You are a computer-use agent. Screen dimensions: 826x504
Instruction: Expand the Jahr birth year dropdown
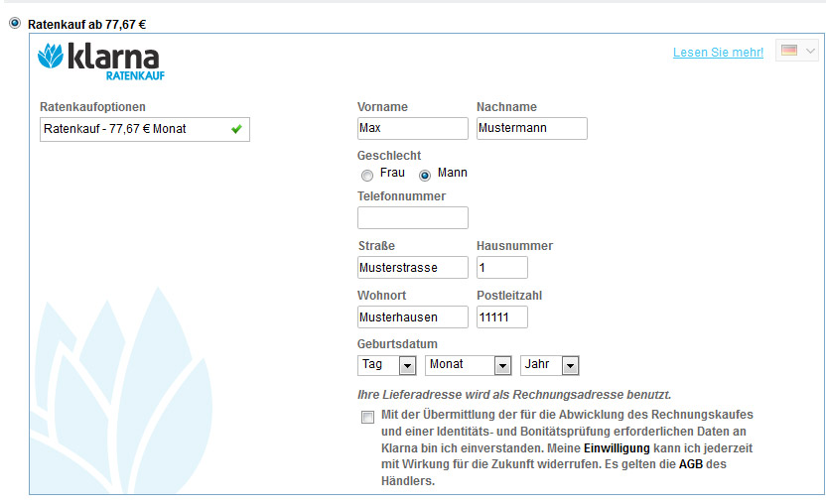click(x=549, y=365)
